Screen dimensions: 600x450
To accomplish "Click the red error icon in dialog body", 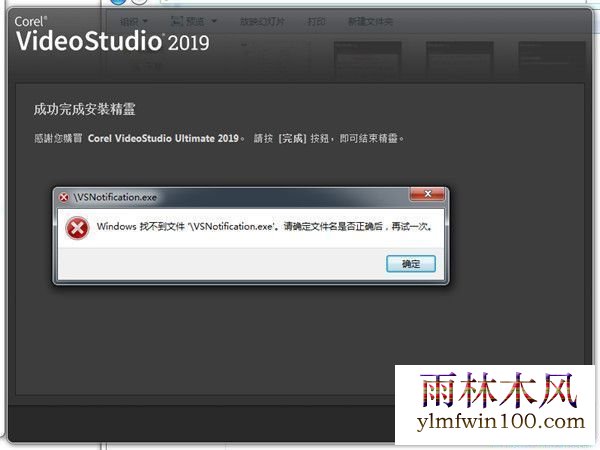I will [77, 228].
